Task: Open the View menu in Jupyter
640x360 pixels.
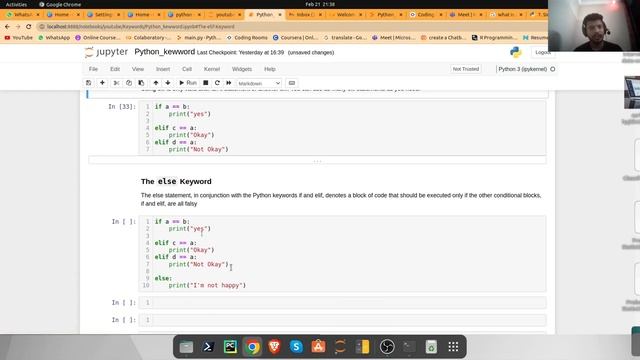Action: point(138,69)
